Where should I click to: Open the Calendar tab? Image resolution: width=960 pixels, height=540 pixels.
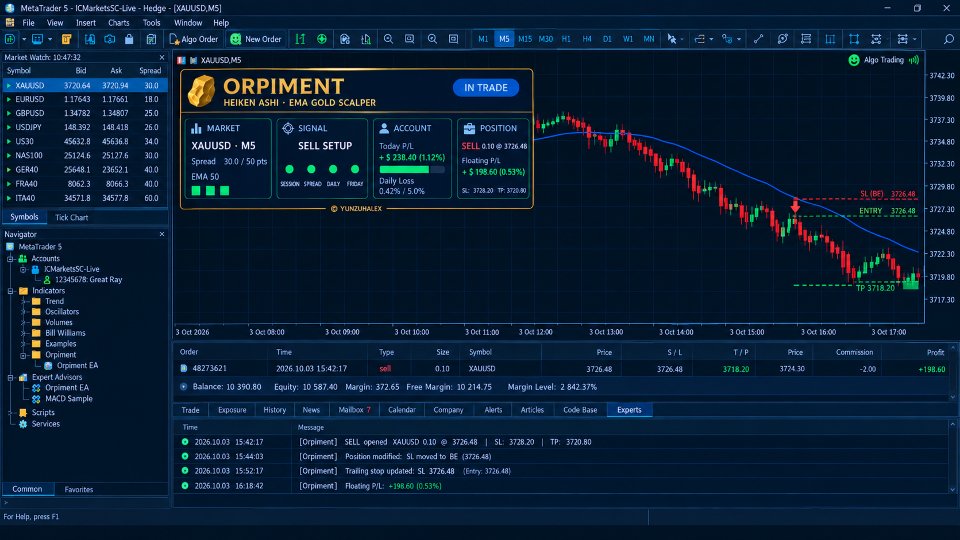tap(402, 410)
